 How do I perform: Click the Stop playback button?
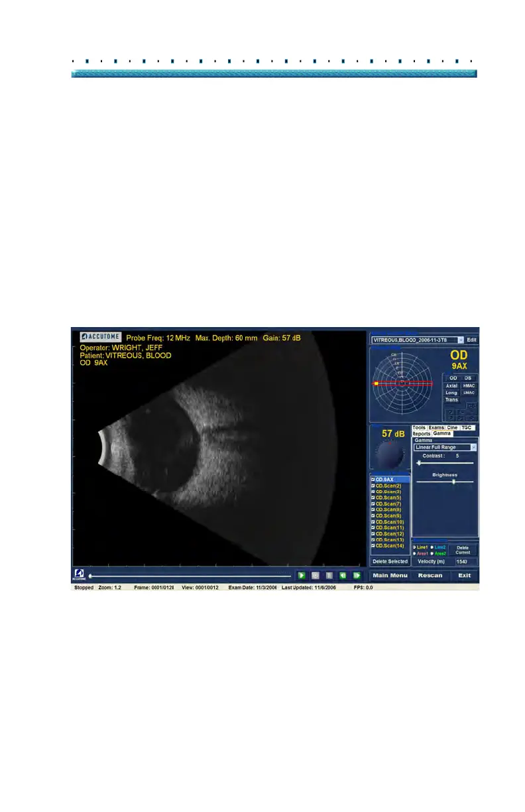coord(315,576)
